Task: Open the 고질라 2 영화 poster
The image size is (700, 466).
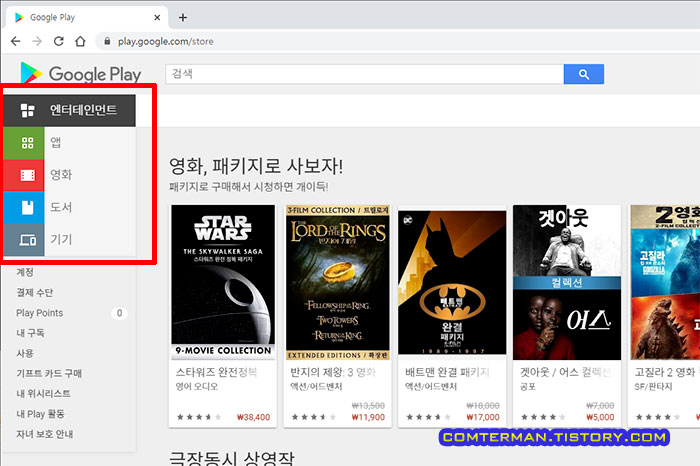Action: tap(665, 282)
